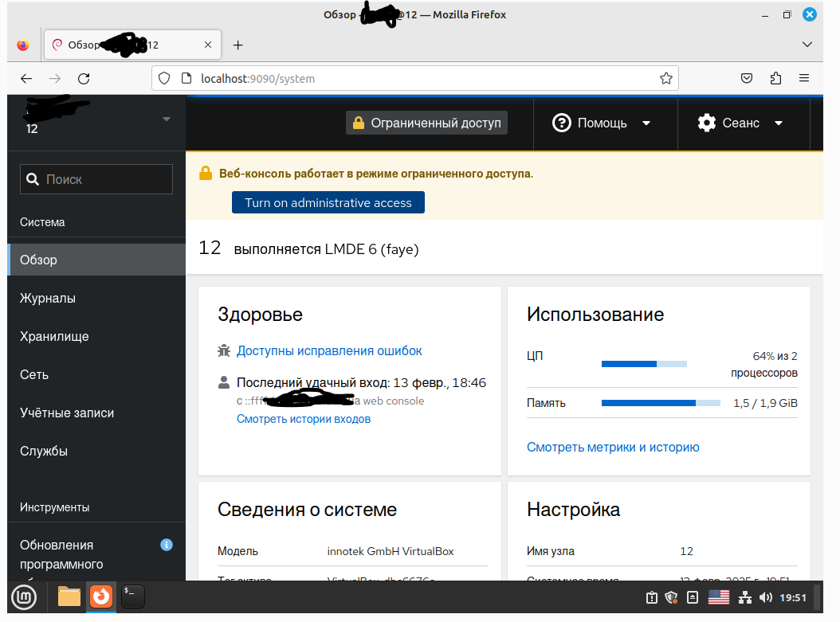840x622 pixels.
Task: Open the clipboard tray icon
Action: click(x=651, y=597)
